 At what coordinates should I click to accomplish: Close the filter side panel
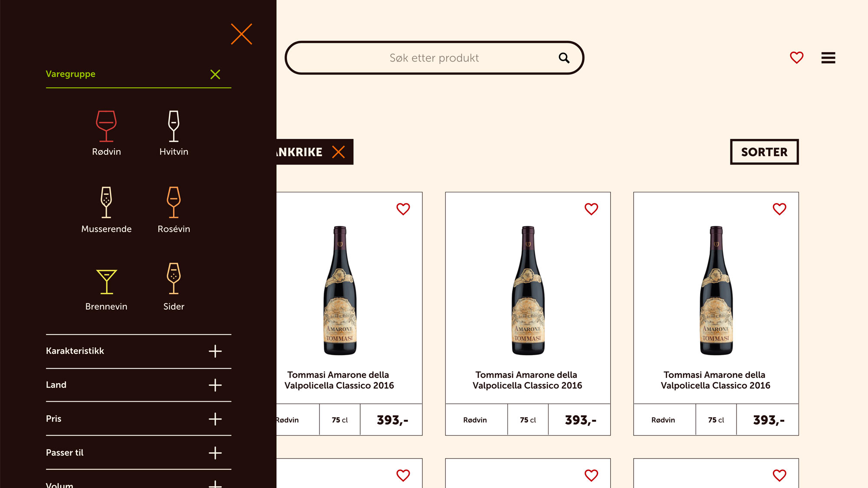(241, 34)
